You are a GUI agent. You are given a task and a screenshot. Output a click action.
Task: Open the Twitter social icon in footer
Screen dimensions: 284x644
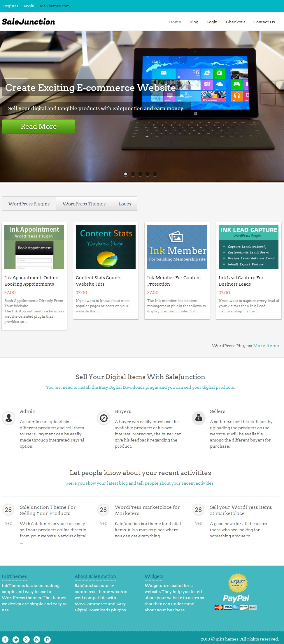(x=16, y=639)
